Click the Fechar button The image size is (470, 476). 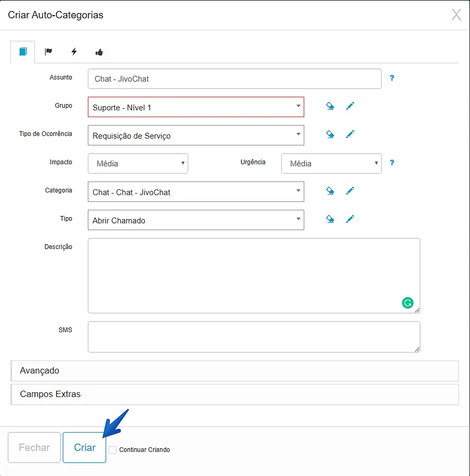(x=35, y=447)
